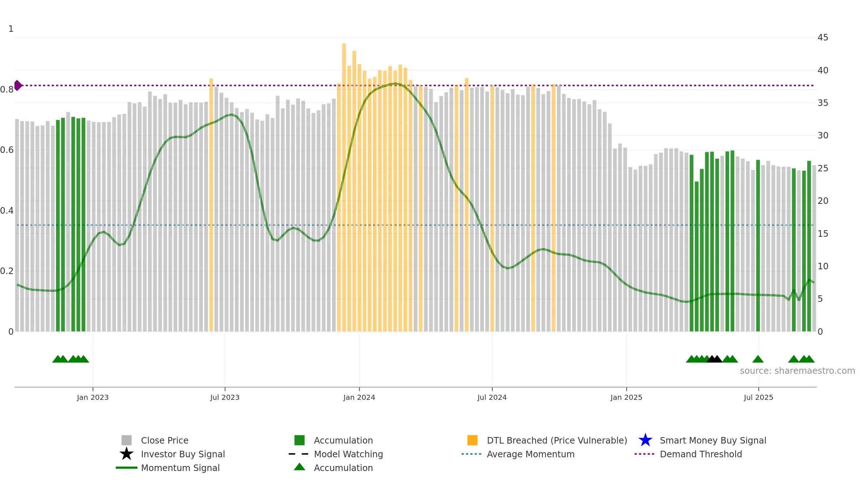
Task: Toggle Average Momentum legend label
Action: [531, 454]
